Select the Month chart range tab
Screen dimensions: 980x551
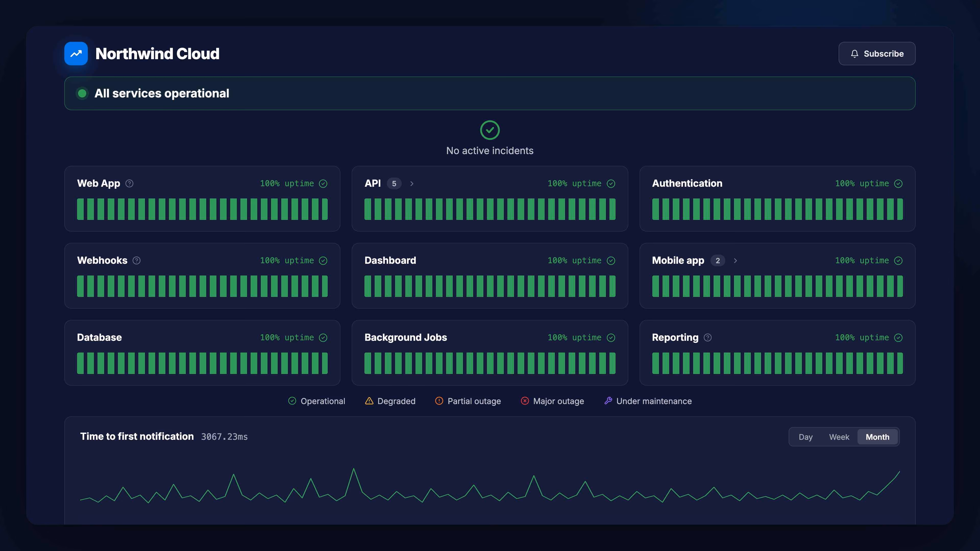(x=878, y=437)
